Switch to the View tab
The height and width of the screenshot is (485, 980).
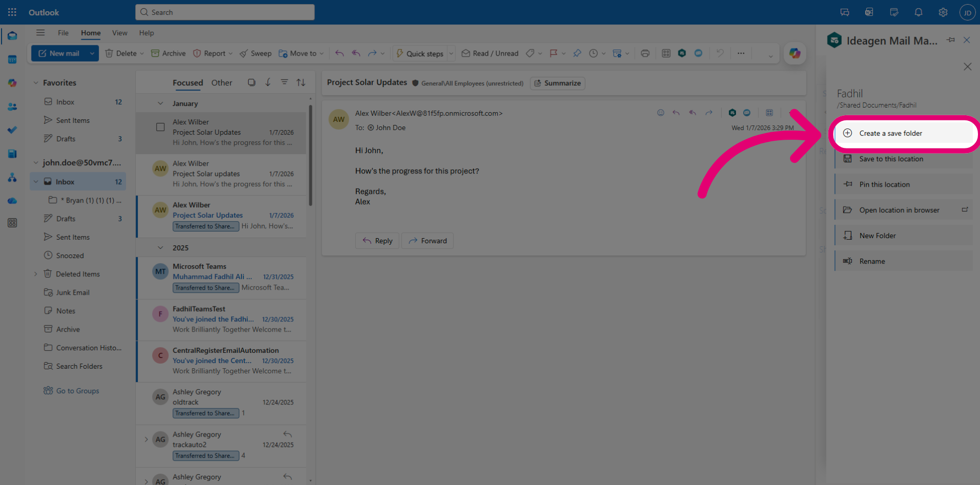point(120,33)
